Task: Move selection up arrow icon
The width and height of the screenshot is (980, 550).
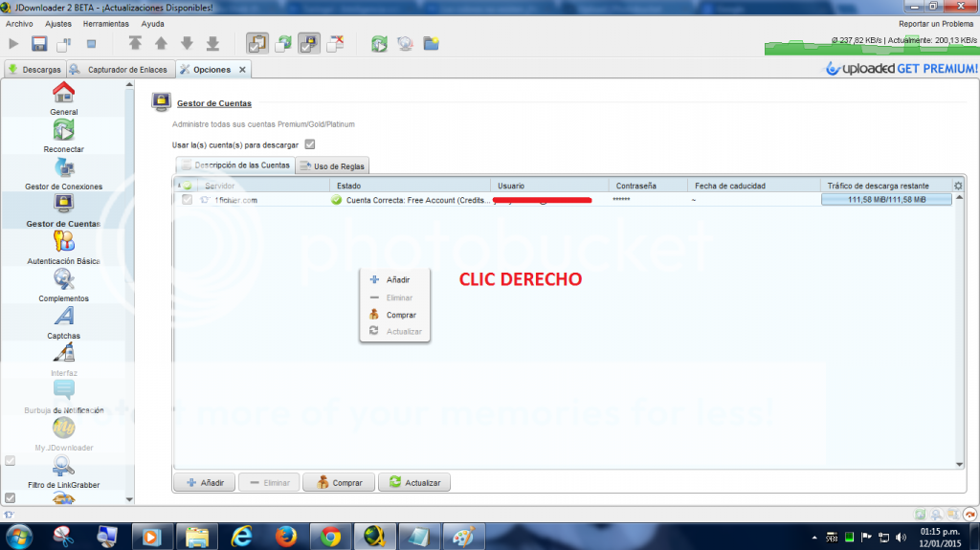Action: tap(161, 43)
